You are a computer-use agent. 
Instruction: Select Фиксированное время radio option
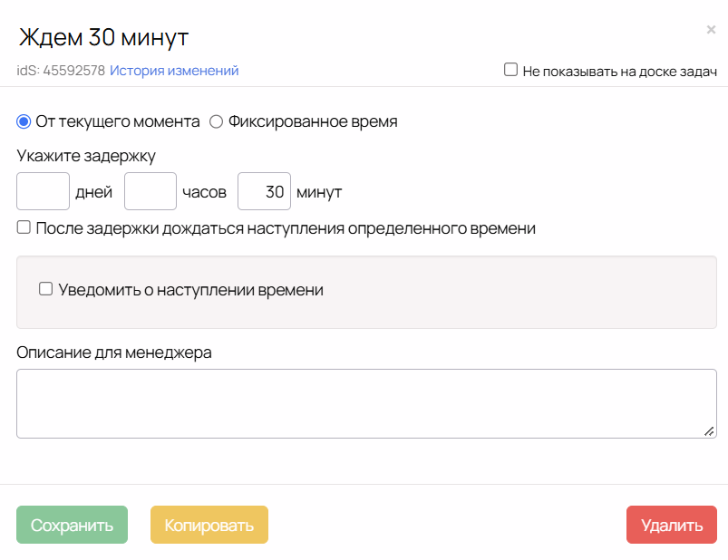(x=216, y=121)
